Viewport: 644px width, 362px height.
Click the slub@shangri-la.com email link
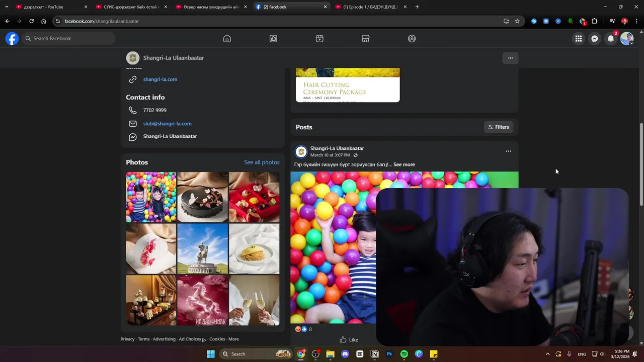tap(167, 124)
